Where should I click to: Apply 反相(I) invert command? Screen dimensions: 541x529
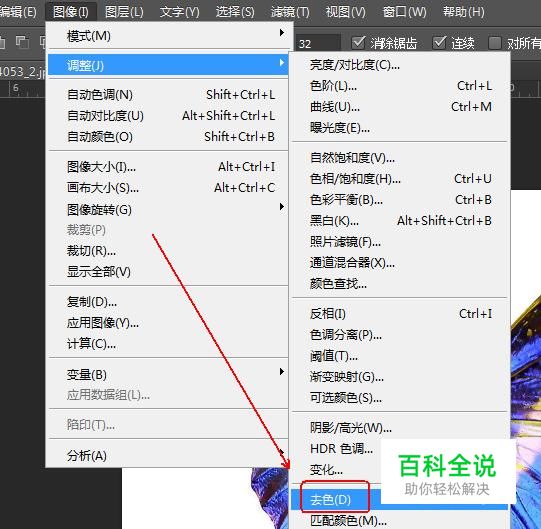[x=400, y=314]
